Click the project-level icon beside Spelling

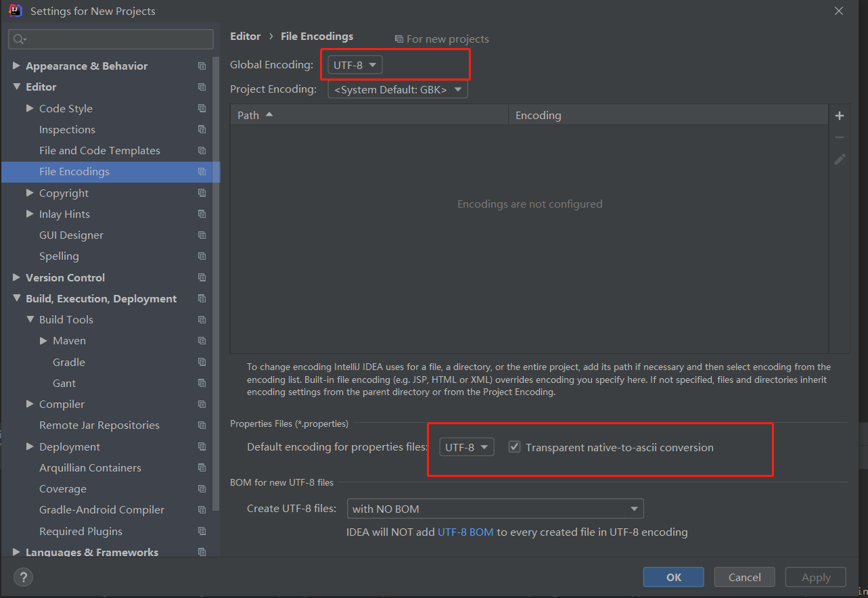point(202,256)
